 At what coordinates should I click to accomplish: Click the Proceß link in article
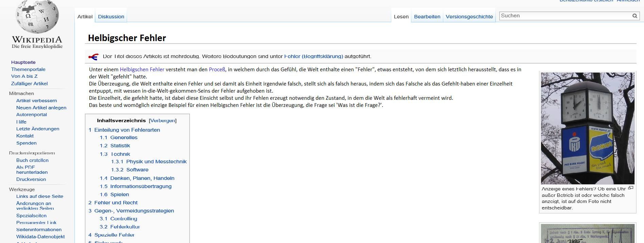[x=217, y=70]
